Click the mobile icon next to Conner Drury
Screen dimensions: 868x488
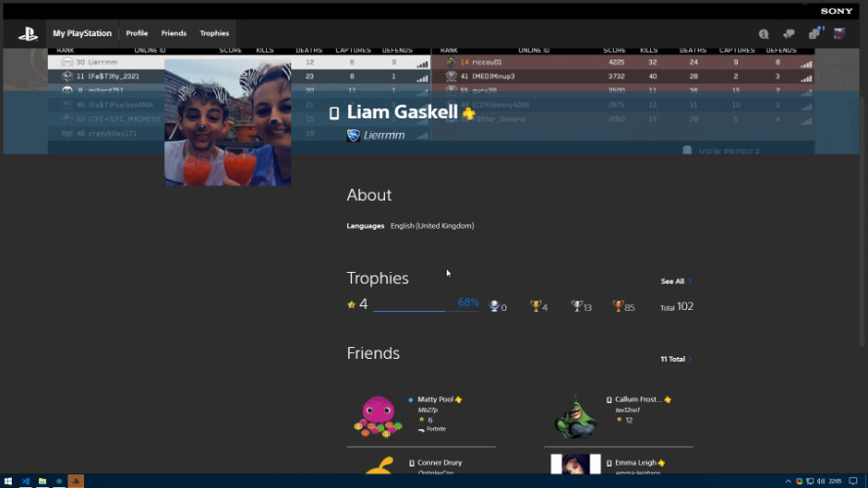coord(412,464)
